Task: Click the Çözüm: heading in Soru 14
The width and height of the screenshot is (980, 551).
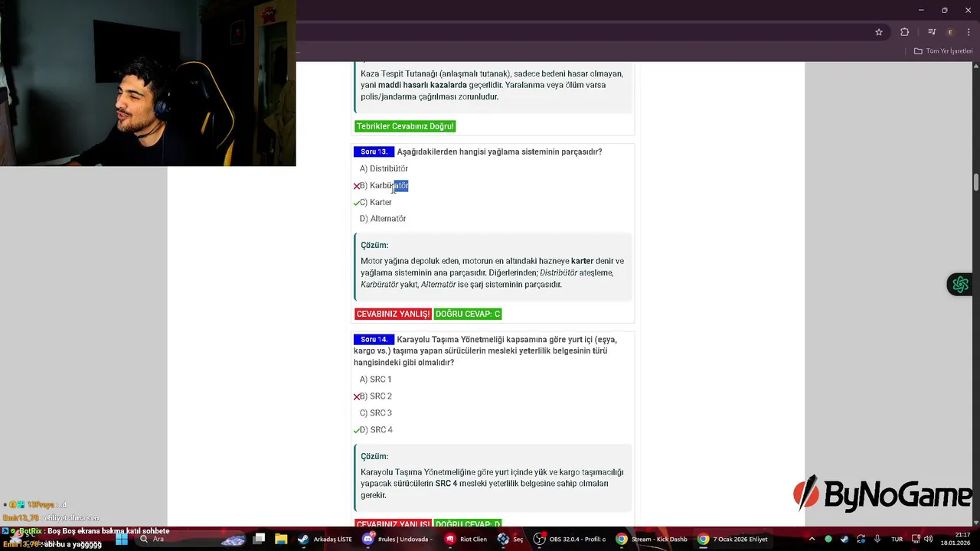Action: tap(374, 456)
